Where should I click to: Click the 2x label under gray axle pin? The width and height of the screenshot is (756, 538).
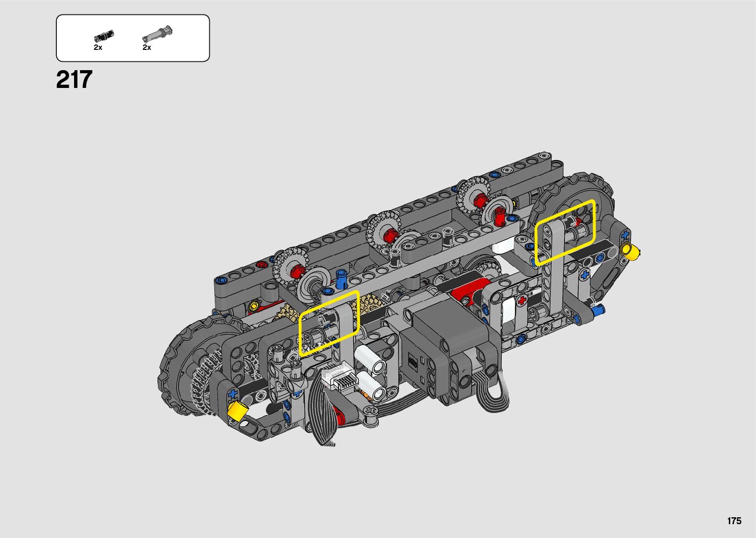147,47
